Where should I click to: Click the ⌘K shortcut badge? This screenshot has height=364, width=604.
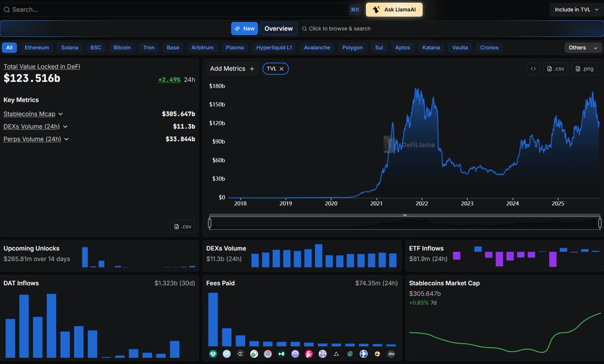(355, 10)
